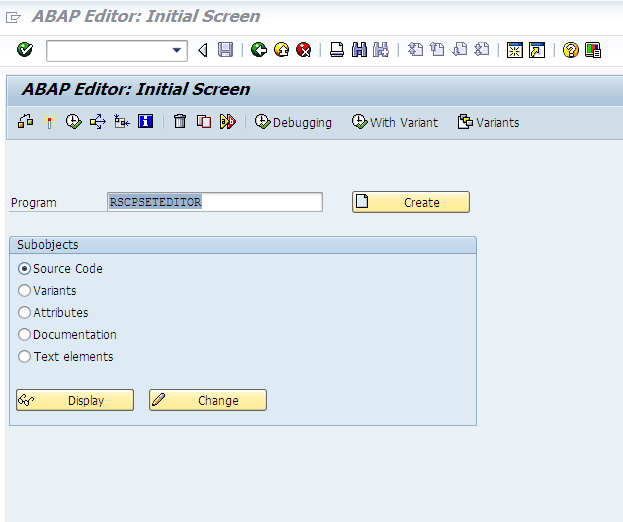Click the blue Information icon

coord(145,121)
